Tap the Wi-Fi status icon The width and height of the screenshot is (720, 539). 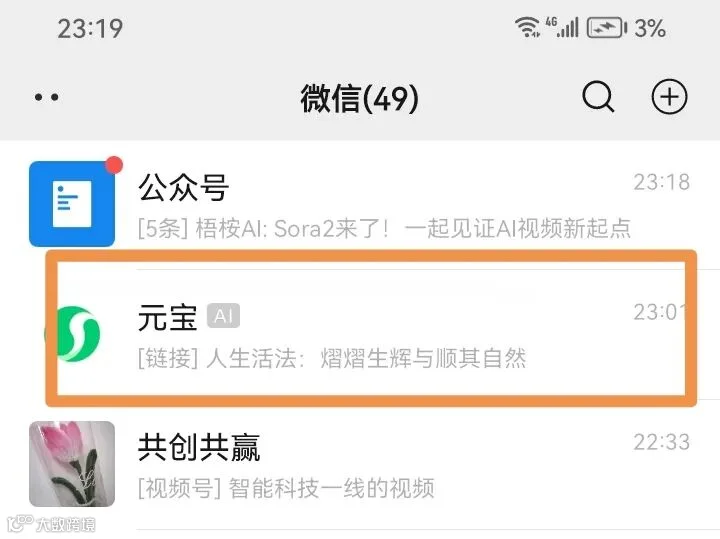click(528, 27)
